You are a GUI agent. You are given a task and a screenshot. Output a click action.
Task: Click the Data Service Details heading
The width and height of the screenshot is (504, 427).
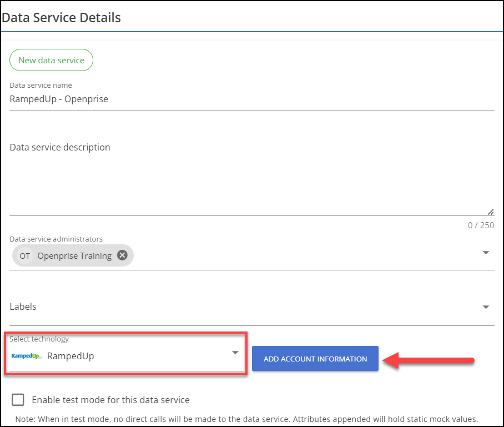(62, 17)
